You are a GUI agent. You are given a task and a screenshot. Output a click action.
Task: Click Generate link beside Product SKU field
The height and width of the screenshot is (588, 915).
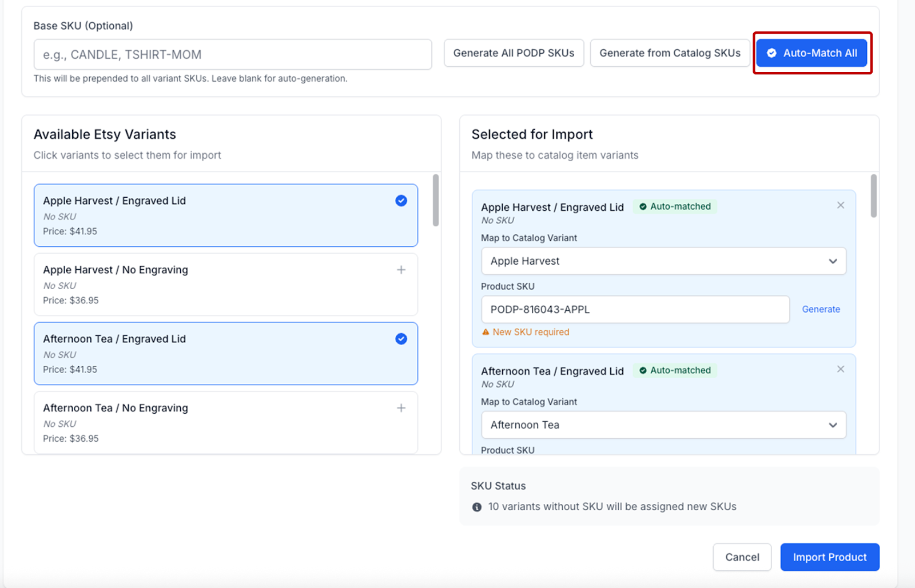821,309
